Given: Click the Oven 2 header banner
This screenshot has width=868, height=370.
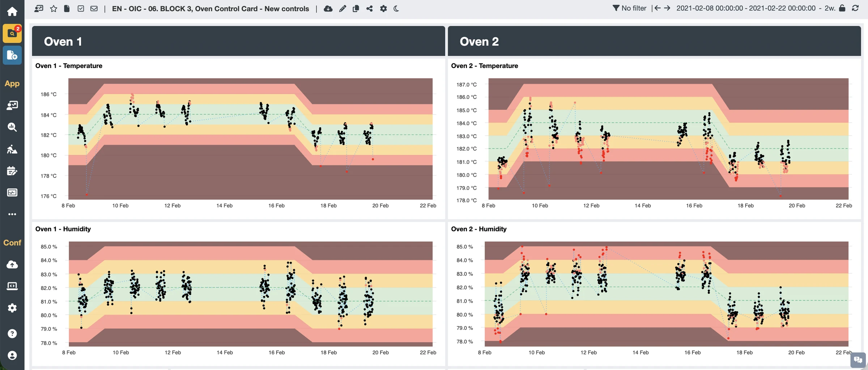Looking at the screenshot, I should [x=654, y=41].
